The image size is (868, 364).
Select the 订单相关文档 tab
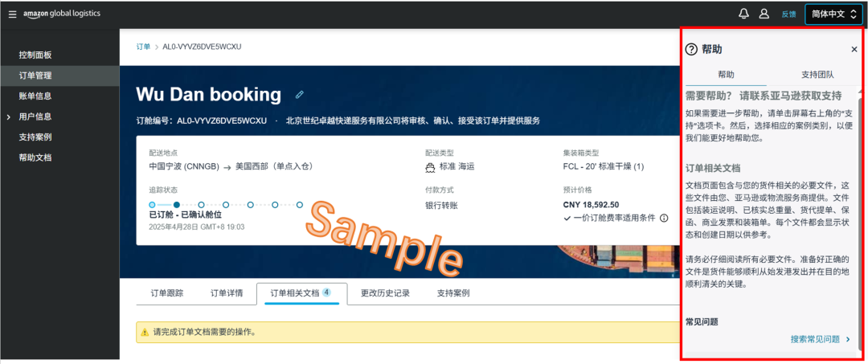(x=301, y=293)
